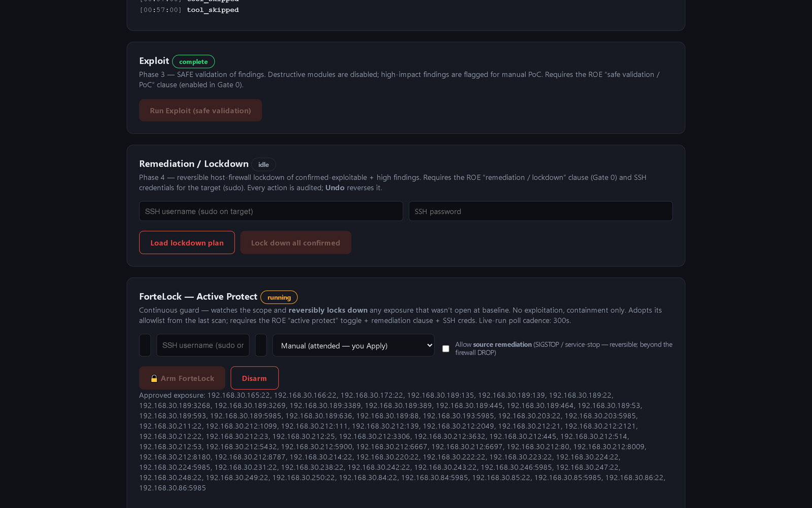Click the idle status badge
The height and width of the screenshot is (508, 812).
click(x=263, y=165)
